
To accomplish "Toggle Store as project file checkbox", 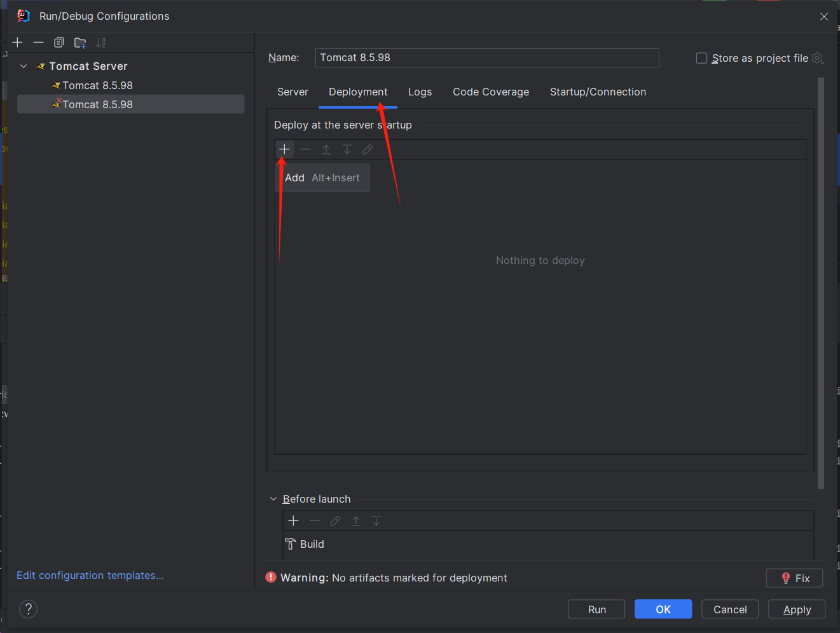I will (701, 58).
